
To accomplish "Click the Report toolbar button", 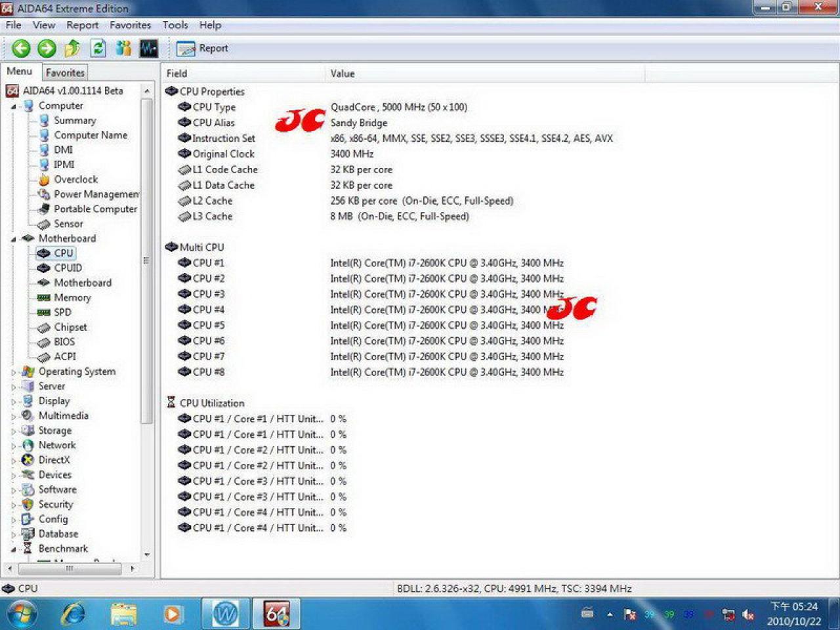I will pyautogui.click(x=202, y=48).
